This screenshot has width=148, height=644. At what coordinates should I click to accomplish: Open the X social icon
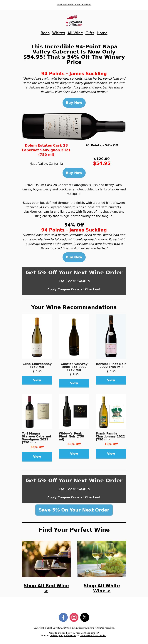85,617
